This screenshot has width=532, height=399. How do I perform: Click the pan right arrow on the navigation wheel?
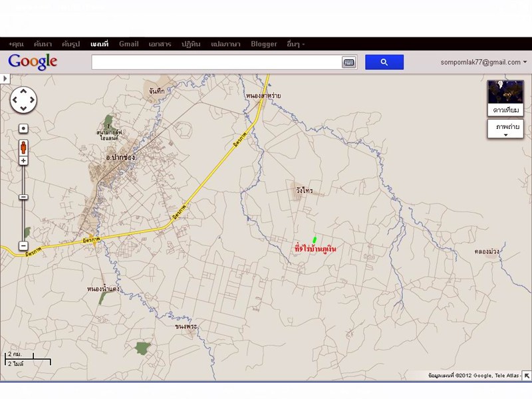[x=32, y=100]
